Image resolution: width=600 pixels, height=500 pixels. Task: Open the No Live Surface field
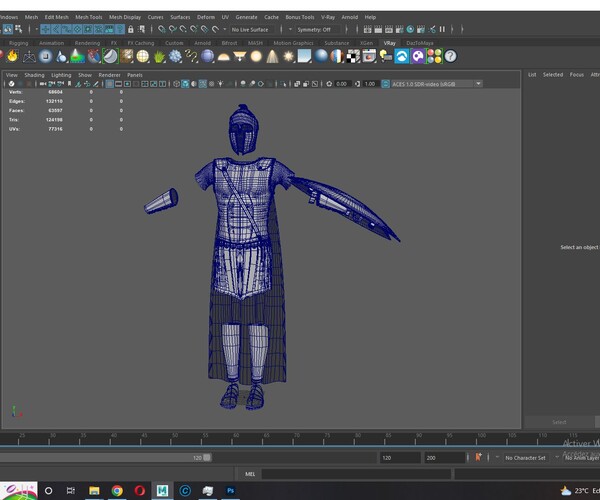point(253,29)
